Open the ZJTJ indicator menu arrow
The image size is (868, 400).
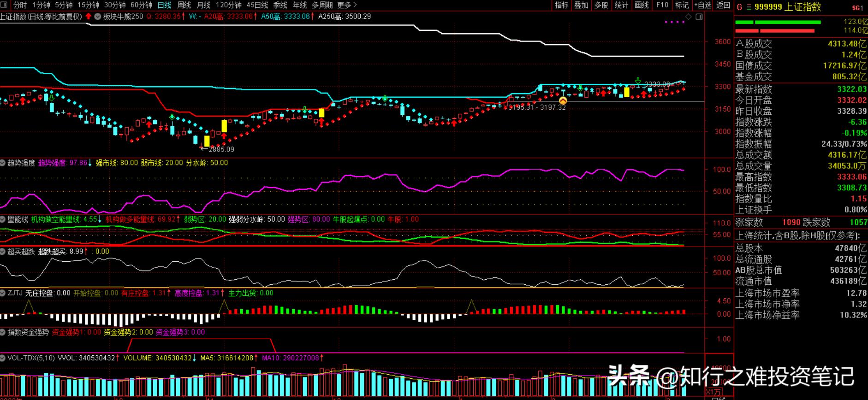coord(3,293)
